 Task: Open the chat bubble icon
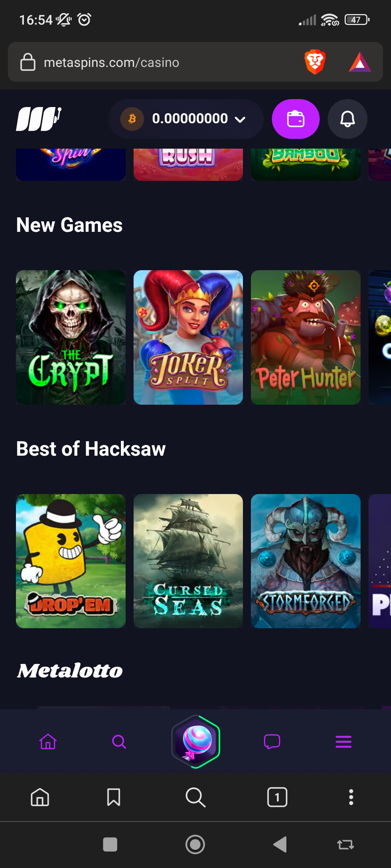click(272, 742)
